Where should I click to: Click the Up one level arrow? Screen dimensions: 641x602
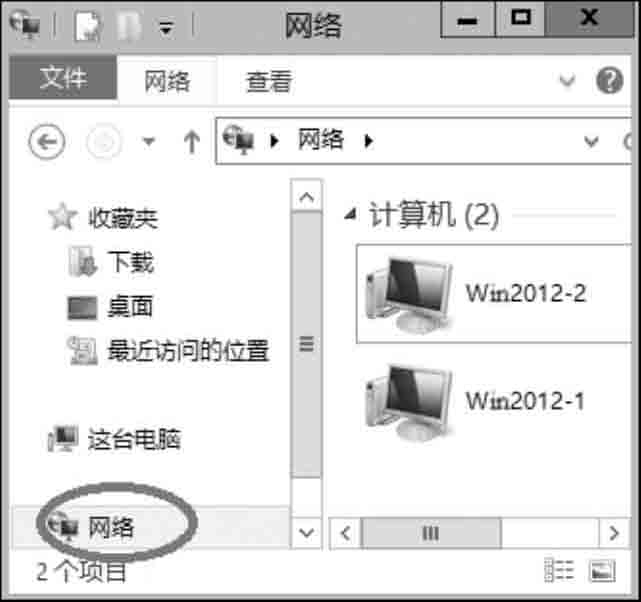192,142
